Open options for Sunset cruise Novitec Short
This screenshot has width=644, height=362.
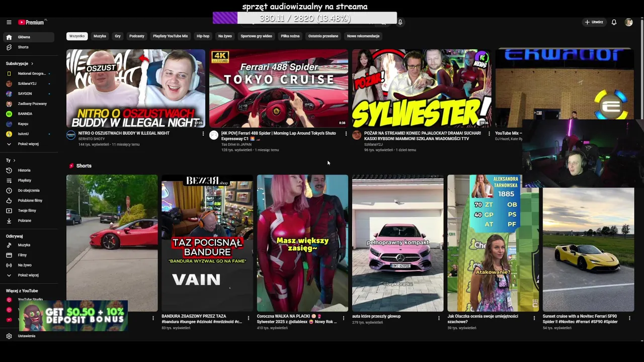point(629,318)
